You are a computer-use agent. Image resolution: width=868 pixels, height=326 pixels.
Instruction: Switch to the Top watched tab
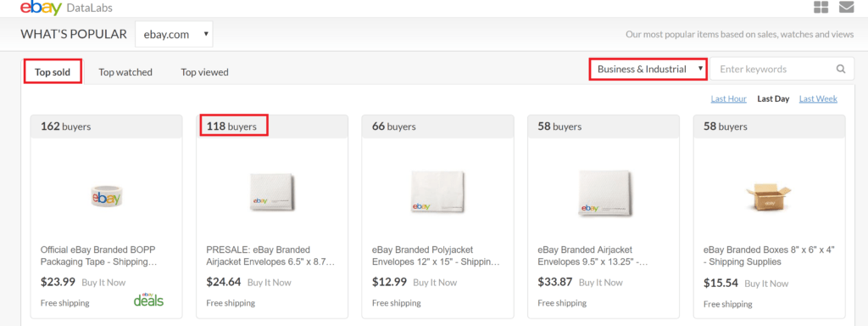click(x=125, y=72)
